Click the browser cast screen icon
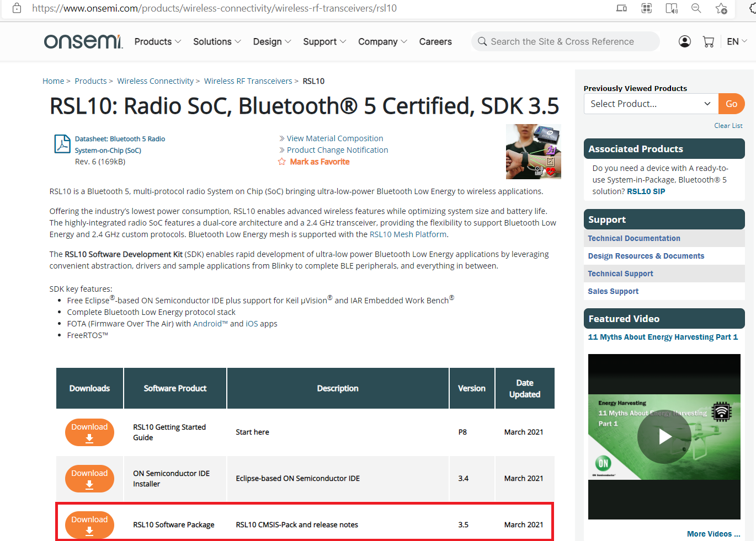The width and height of the screenshot is (756, 541). (x=621, y=8)
